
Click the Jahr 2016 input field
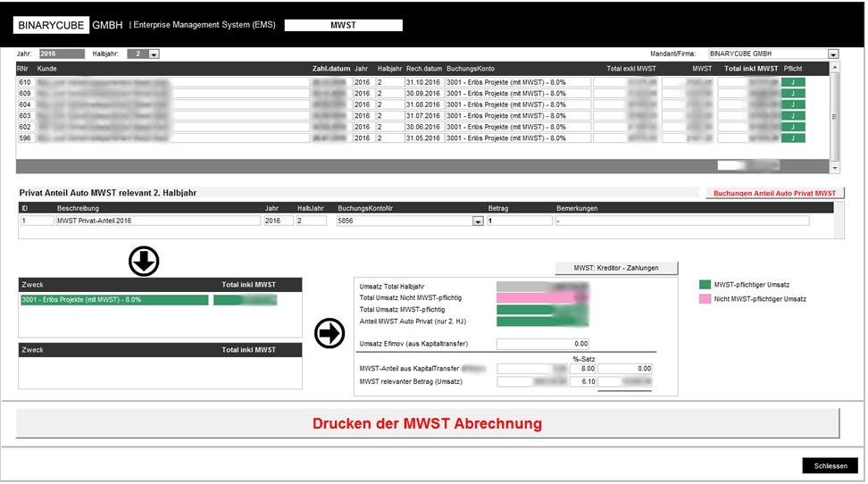61,54
